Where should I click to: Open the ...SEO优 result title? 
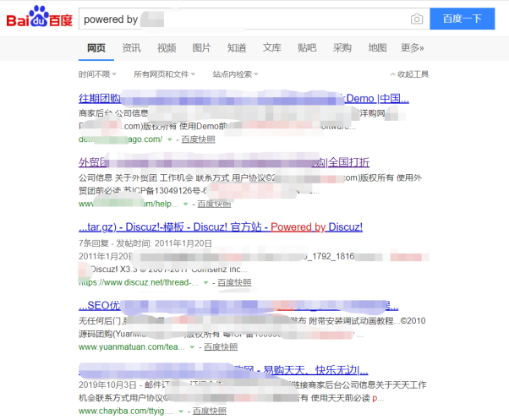[x=238, y=305]
